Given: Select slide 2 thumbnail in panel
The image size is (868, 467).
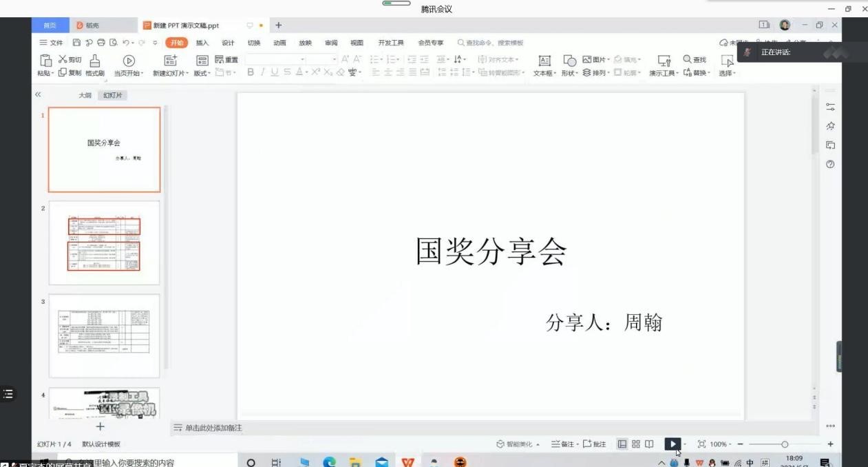Looking at the screenshot, I should [104, 242].
